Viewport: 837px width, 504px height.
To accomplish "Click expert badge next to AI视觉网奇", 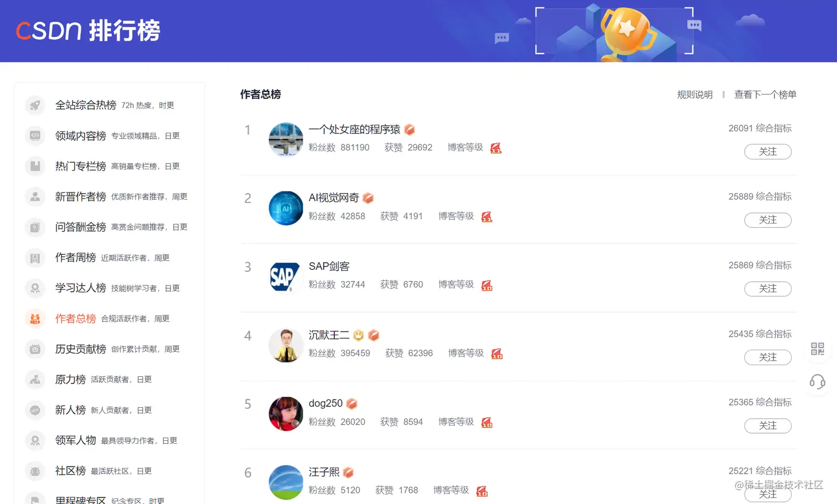I will [x=368, y=198].
